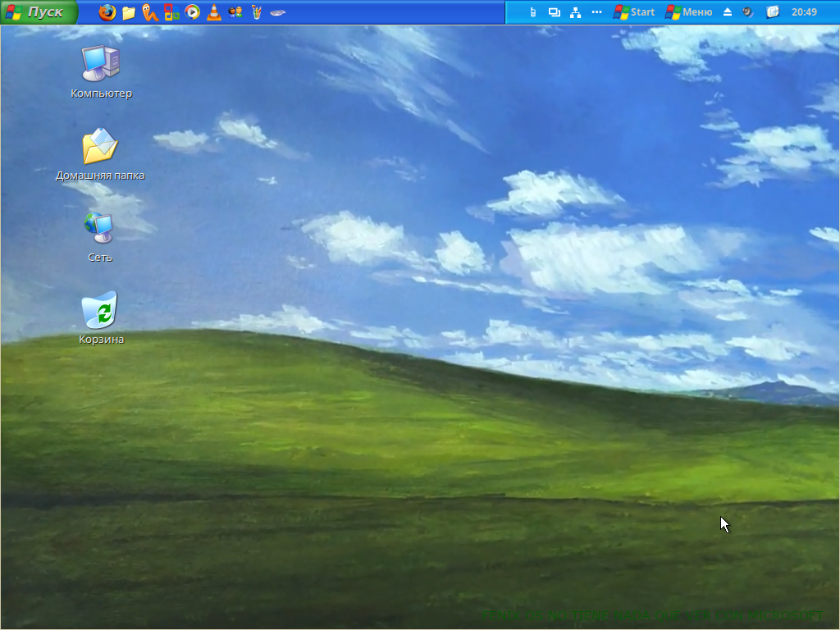
Task: Open the volume speaker tray icon
Action: (748, 12)
